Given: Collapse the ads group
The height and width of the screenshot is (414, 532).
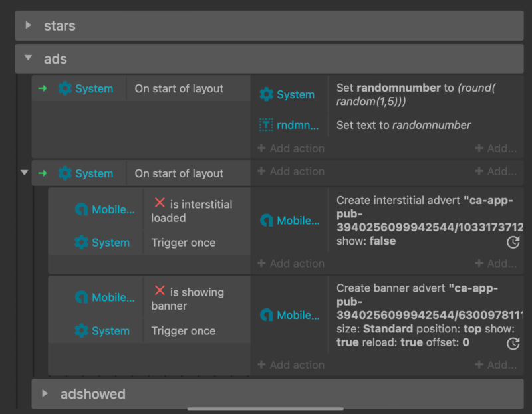Looking at the screenshot, I should click(x=29, y=58).
